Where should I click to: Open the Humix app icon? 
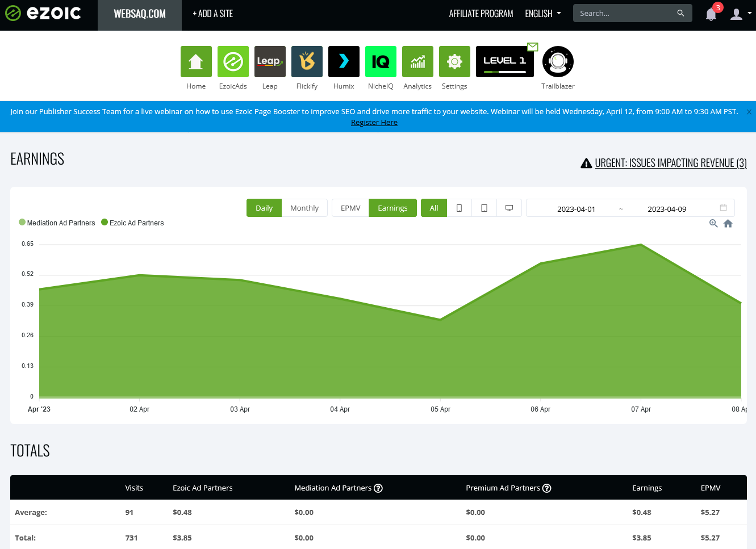(344, 61)
